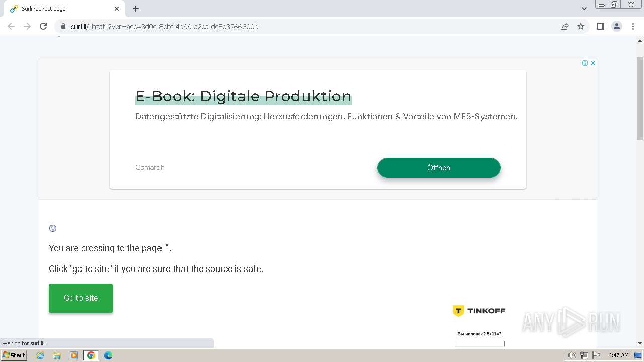Open the Windows Start menu
The image size is (644, 362).
coord(14,355)
